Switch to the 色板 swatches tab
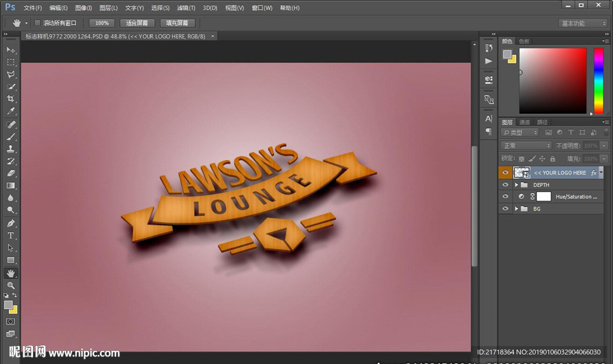613x364 pixels. [x=524, y=41]
